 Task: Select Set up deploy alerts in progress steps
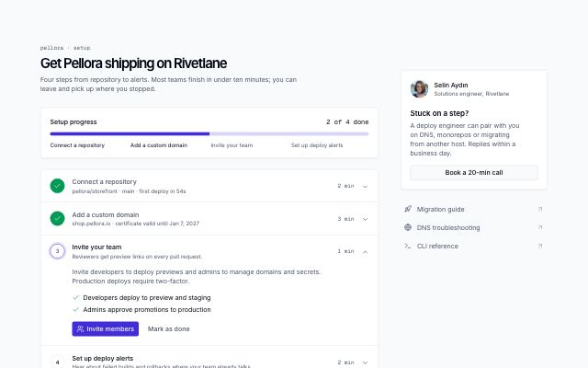coord(317,145)
